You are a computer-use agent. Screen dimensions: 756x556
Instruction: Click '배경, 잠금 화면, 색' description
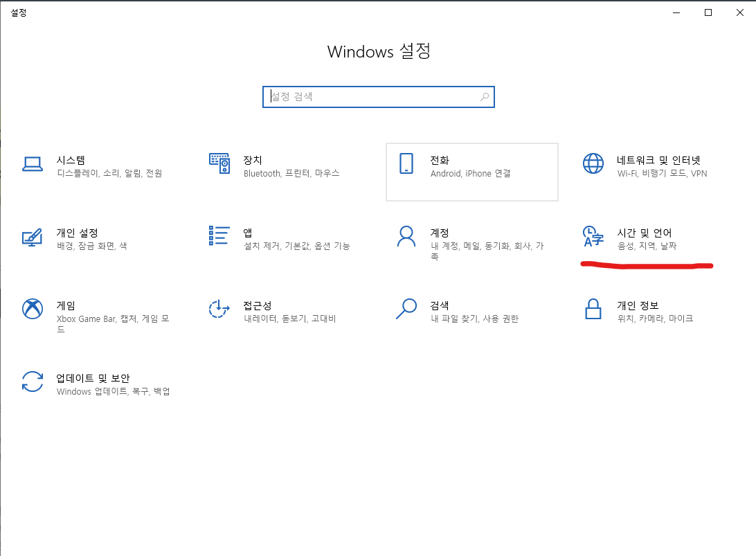click(92, 246)
